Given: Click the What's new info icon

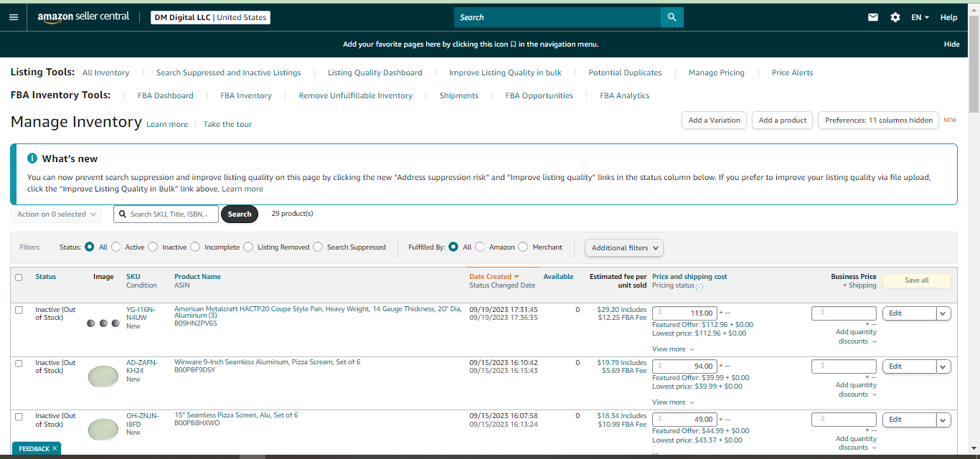Looking at the screenshot, I should pos(32,158).
